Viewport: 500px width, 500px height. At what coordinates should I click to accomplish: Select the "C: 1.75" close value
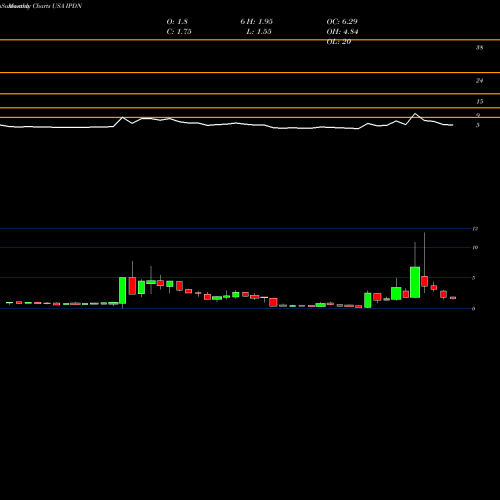(x=179, y=31)
